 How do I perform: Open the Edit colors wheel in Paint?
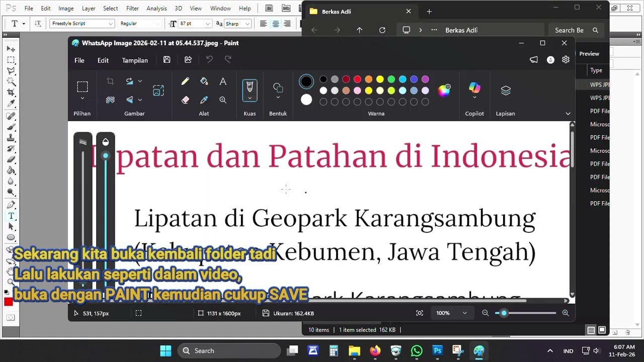[x=444, y=90]
